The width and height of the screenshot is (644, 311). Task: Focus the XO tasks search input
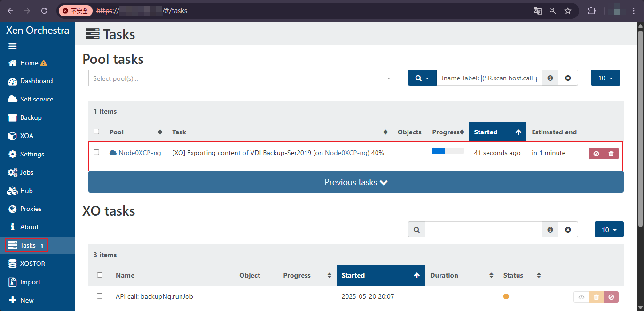tap(484, 230)
